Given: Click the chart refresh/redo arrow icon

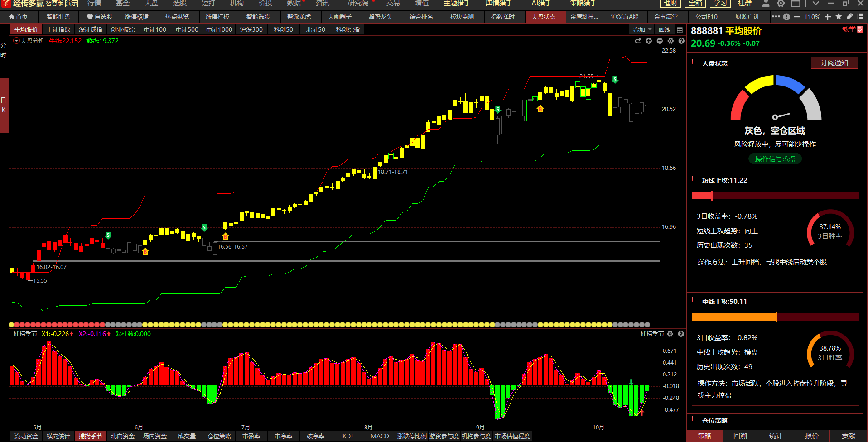Looking at the screenshot, I should point(638,41).
